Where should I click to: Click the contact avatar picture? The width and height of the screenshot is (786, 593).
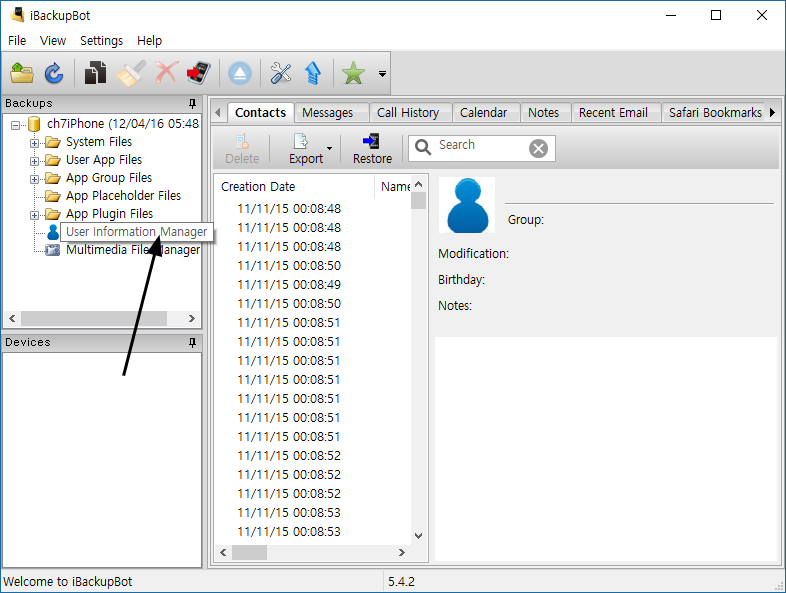pos(467,205)
